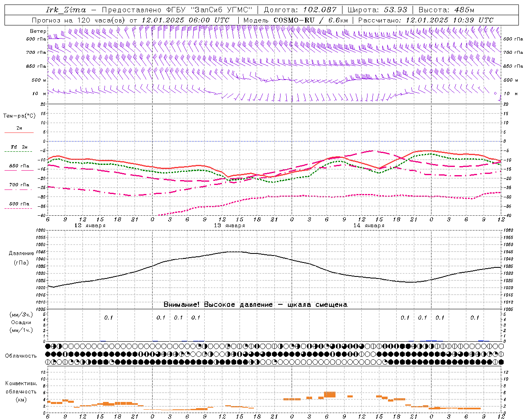Click the '(гПа)' unit label under Давление
The width and height of the screenshot is (525, 420).
tap(21, 262)
